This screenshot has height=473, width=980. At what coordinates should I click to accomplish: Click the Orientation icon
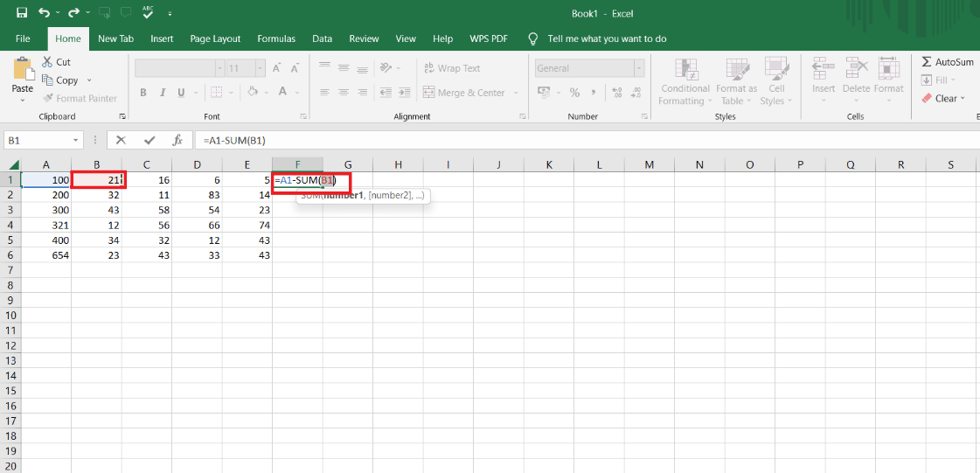click(386, 67)
